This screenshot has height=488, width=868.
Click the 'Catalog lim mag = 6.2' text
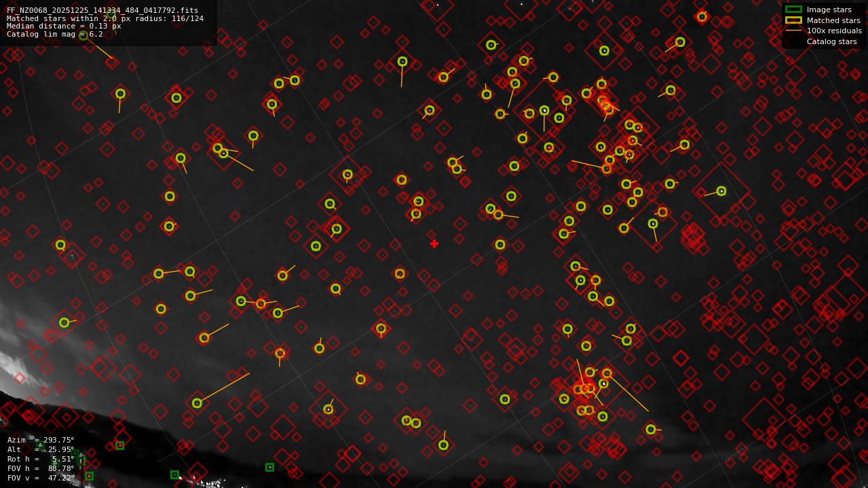coord(55,34)
